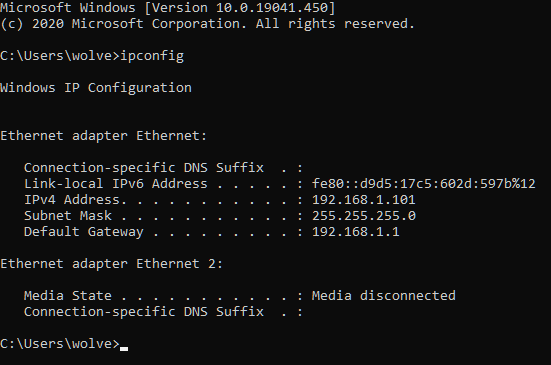Click the DNS Suffix line under Ethernet 2

pyautogui.click(x=163, y=312)
